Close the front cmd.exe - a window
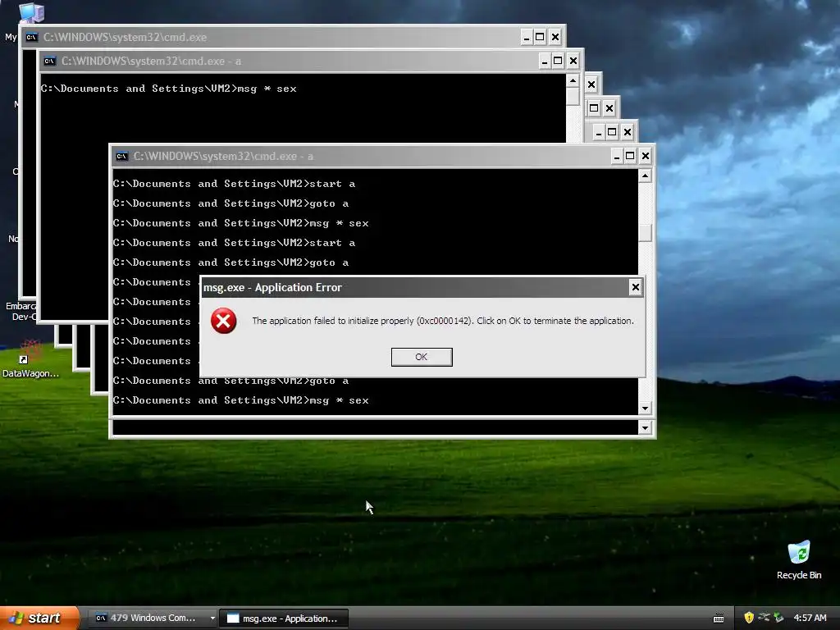 (646, 156)
